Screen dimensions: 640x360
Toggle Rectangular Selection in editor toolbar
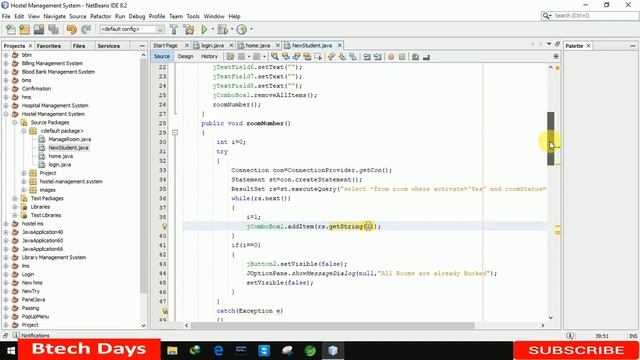(318, 57)
